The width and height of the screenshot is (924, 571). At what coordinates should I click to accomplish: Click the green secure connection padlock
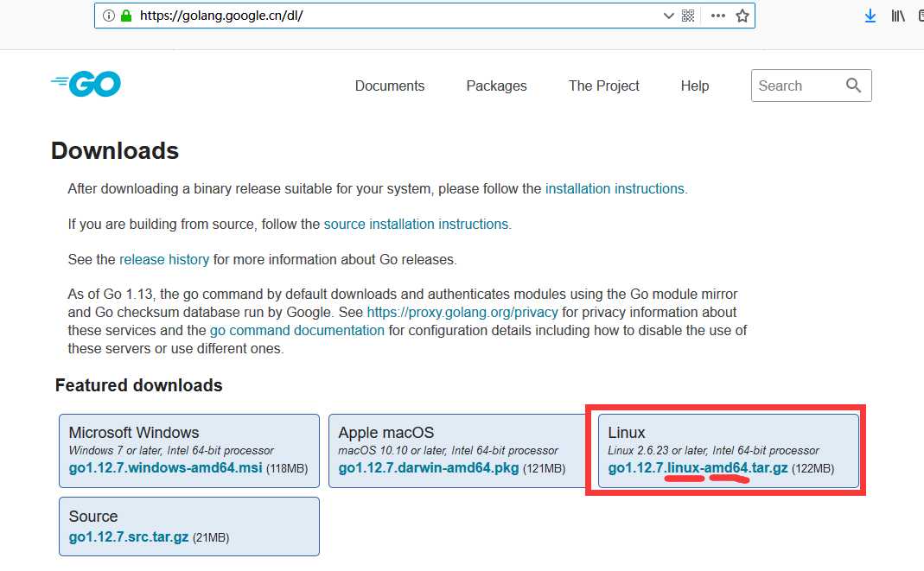pos(125,16)
